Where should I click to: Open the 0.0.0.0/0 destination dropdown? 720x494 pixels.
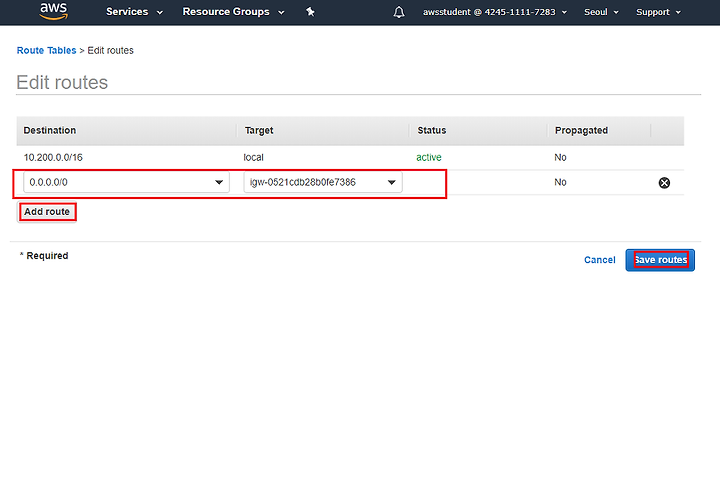pyautogui.click(x=126, y=182)
